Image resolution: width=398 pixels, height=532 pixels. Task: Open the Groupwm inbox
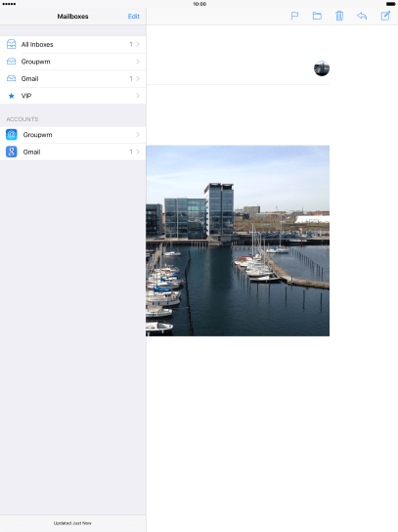[x=73, y=62]
